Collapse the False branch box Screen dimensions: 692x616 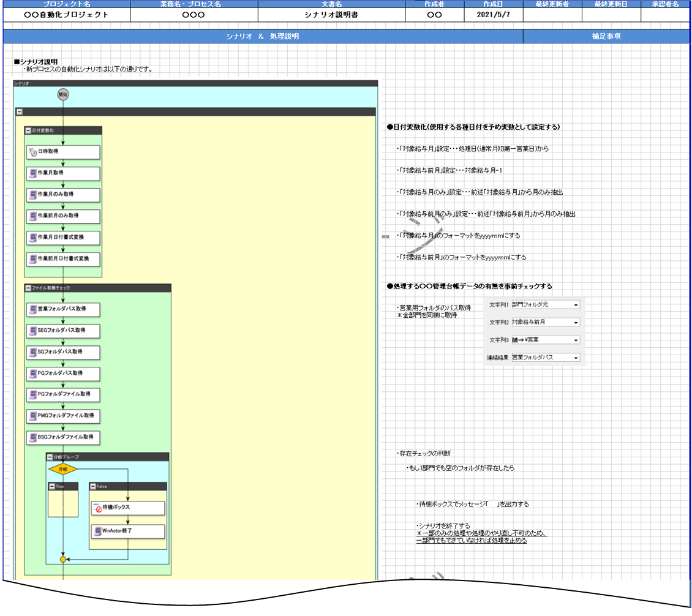point(93,486)
